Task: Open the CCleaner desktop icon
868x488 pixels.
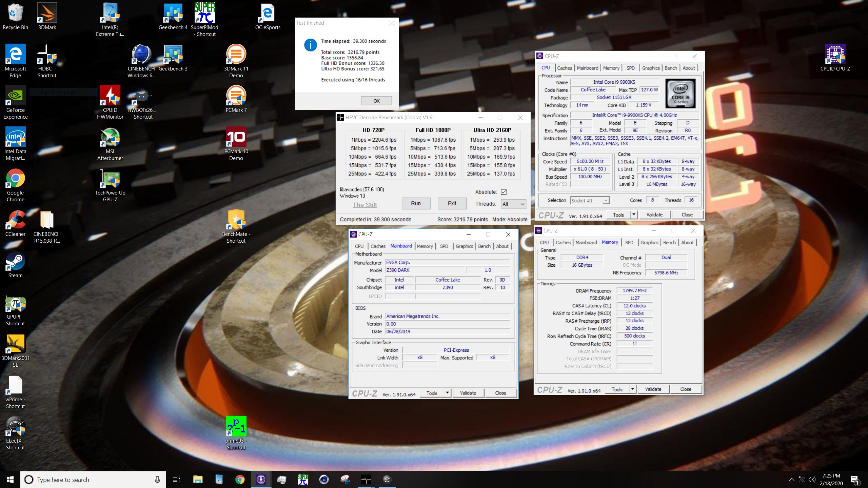Action: click(16, 223)
